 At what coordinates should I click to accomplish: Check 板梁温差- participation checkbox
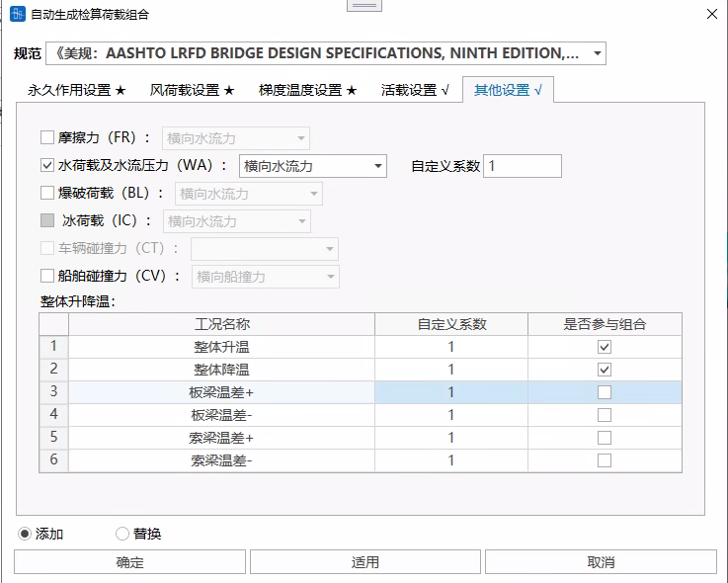pyautogui.click(x=605, y=415)
